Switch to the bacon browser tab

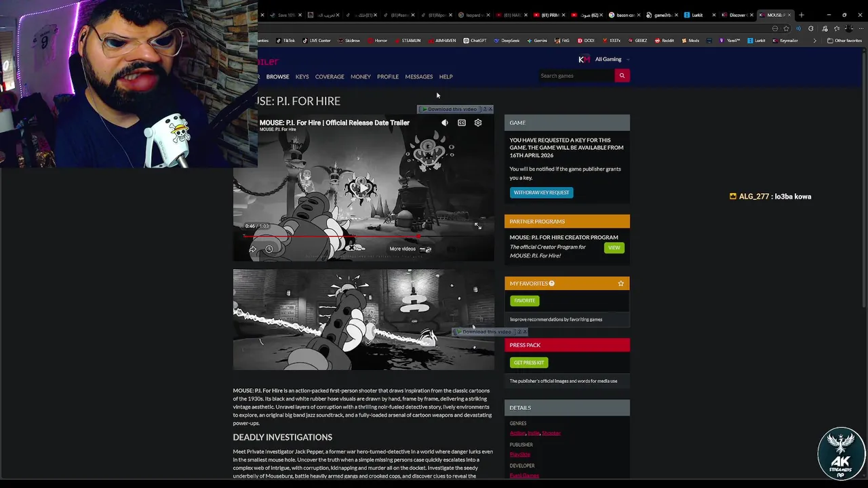click(x=623, y=15)
